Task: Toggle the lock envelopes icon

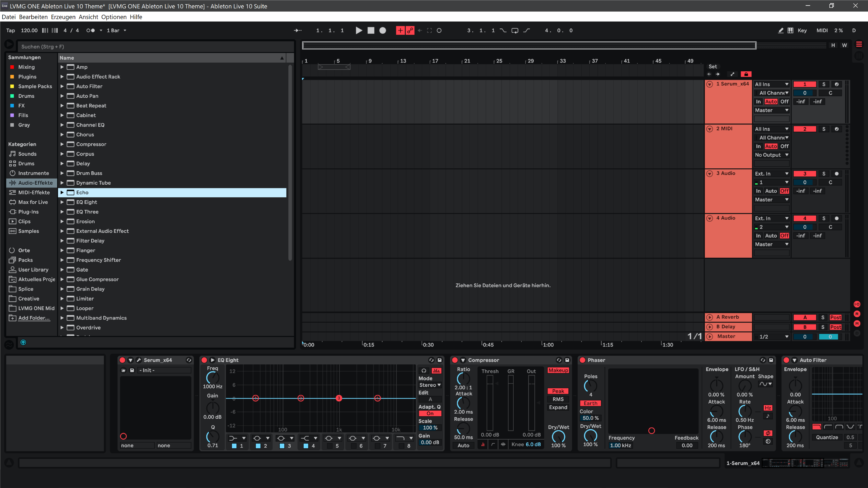Action: click(x=746, y=74)
